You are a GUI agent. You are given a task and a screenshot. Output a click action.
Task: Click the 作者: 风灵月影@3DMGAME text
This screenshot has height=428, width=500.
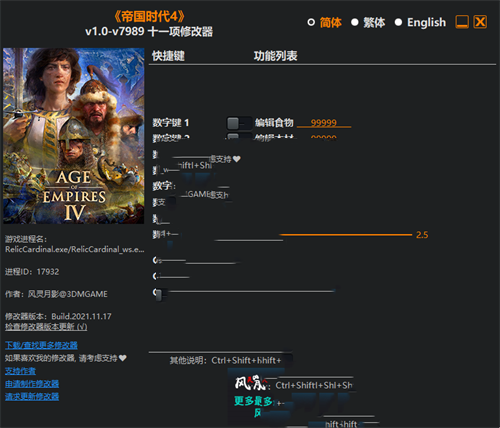click(56, 294)
